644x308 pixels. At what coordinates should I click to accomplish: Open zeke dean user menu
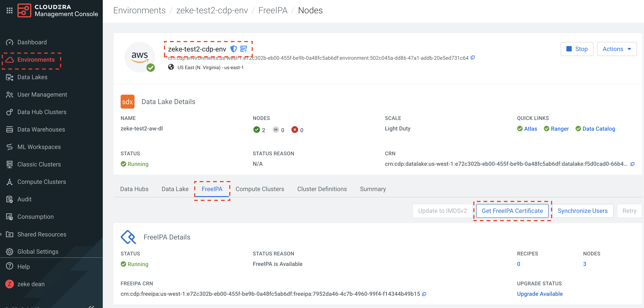31,284
